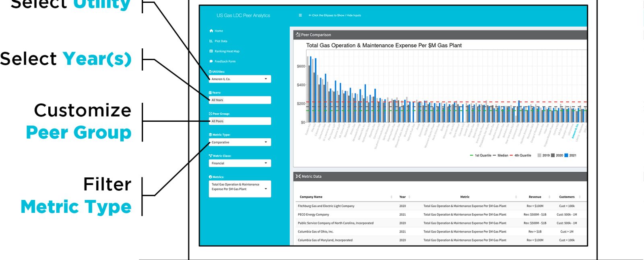Expand the Metric Type dropdown set to Comparative
This screenshot has height=260, width=644.
click(x=240, y=142)
